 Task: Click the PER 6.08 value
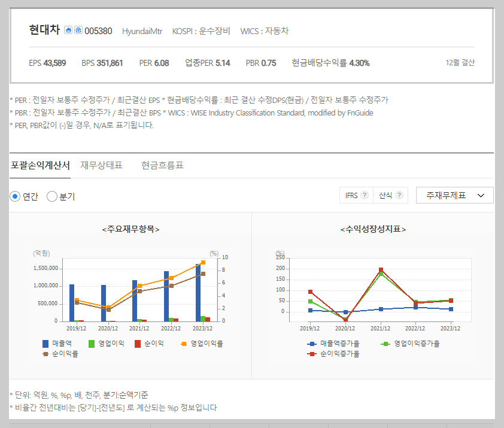click(154, 63)
